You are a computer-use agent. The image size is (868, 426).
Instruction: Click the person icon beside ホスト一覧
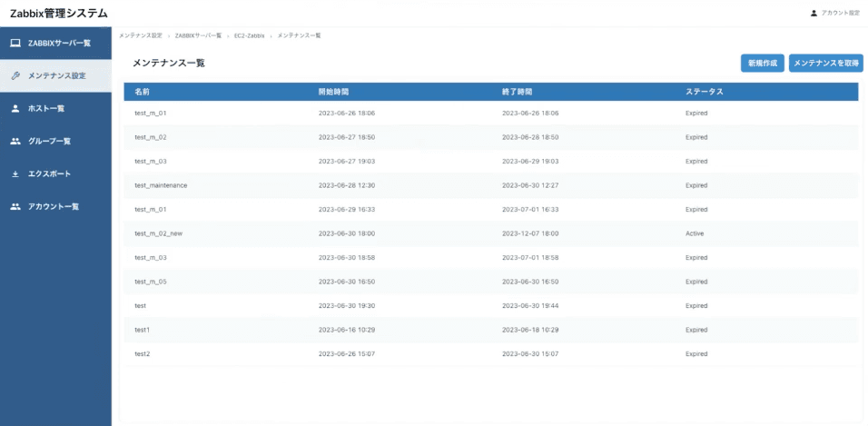(15, 109)
